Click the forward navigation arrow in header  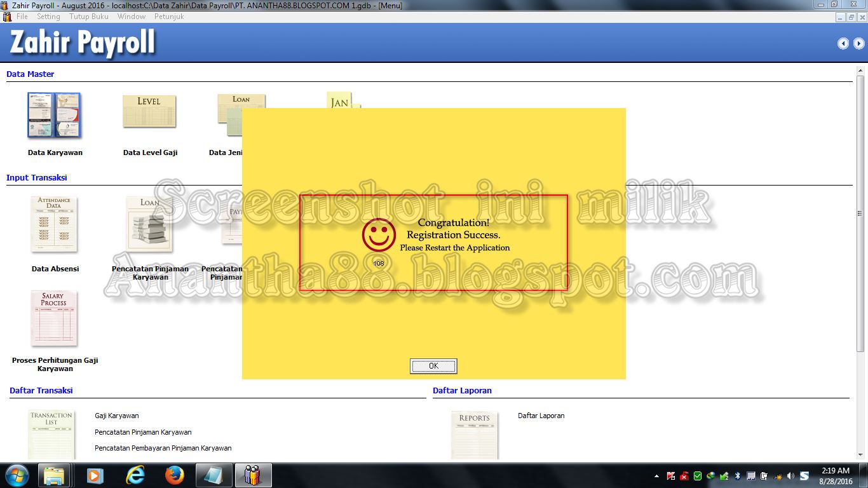858,43
